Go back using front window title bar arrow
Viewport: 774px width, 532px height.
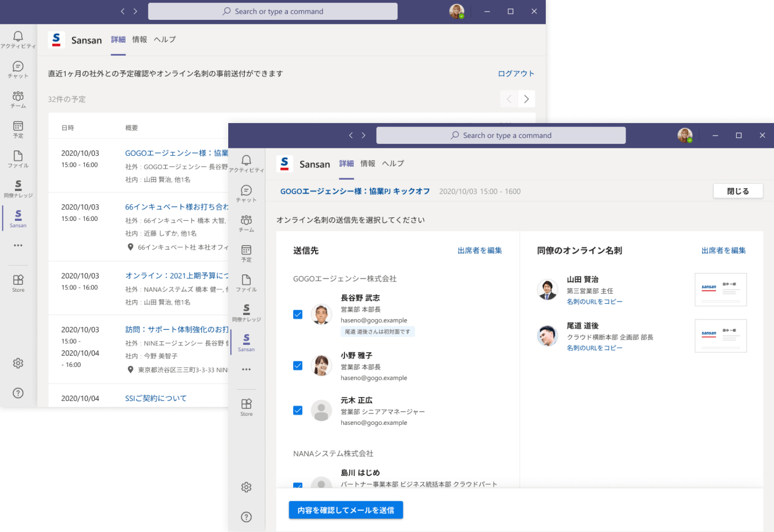(351, 135)
